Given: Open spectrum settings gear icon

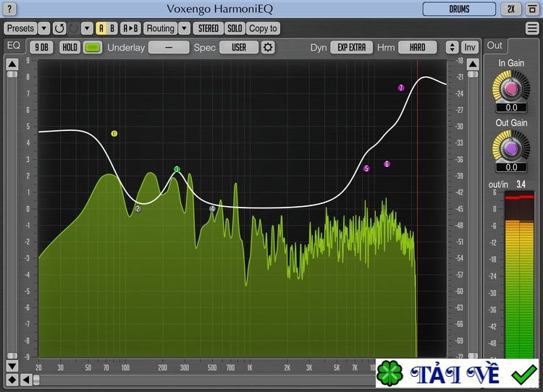Looking at the screenshot, I should [268, 47].
